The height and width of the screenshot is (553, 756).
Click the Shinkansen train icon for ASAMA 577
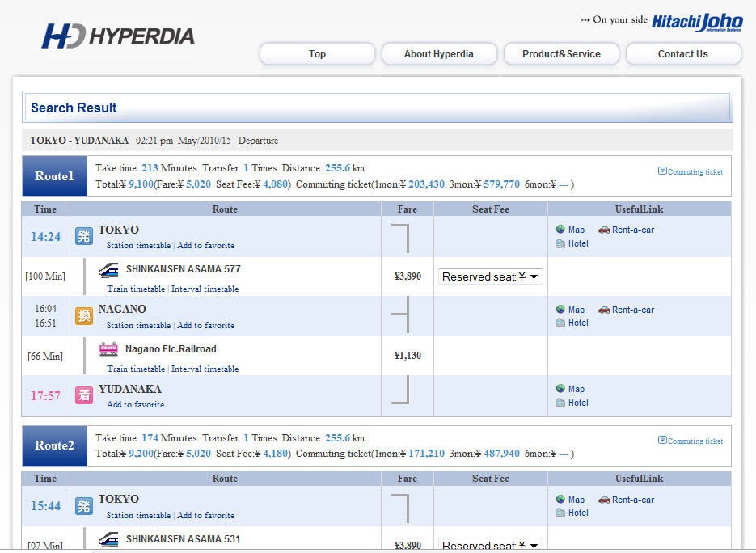pyautogui.click(x=108, y=270)
